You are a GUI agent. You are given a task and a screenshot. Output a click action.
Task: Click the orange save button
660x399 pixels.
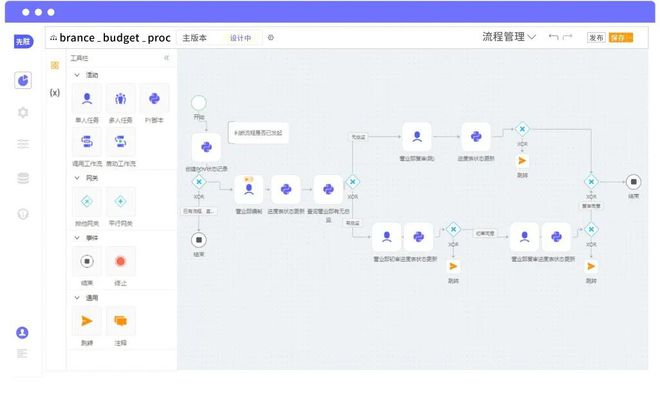621,37
